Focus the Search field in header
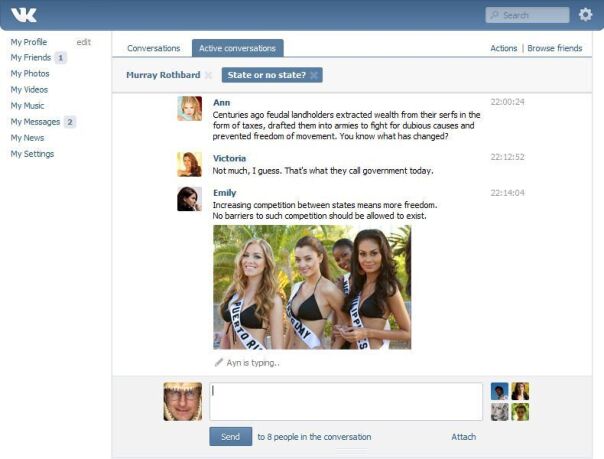Viewport: 604px width, 459px height. tap(527, 15)
